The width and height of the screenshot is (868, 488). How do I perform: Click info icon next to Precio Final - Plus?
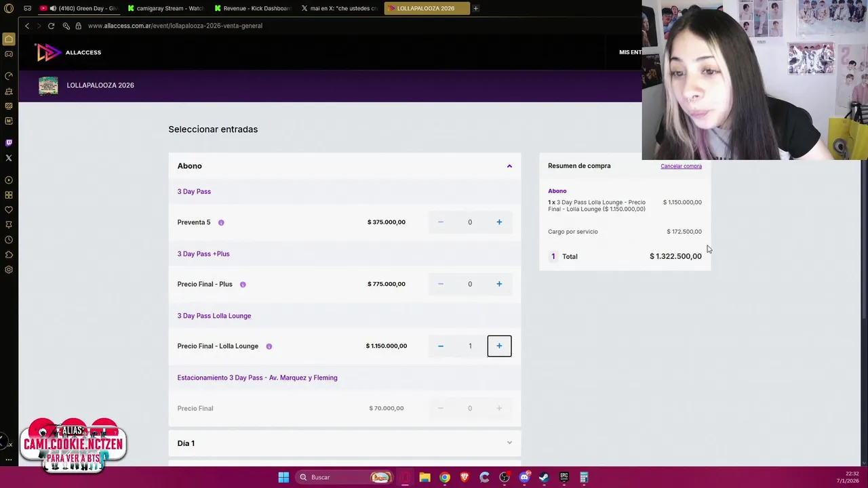(243, 285)
